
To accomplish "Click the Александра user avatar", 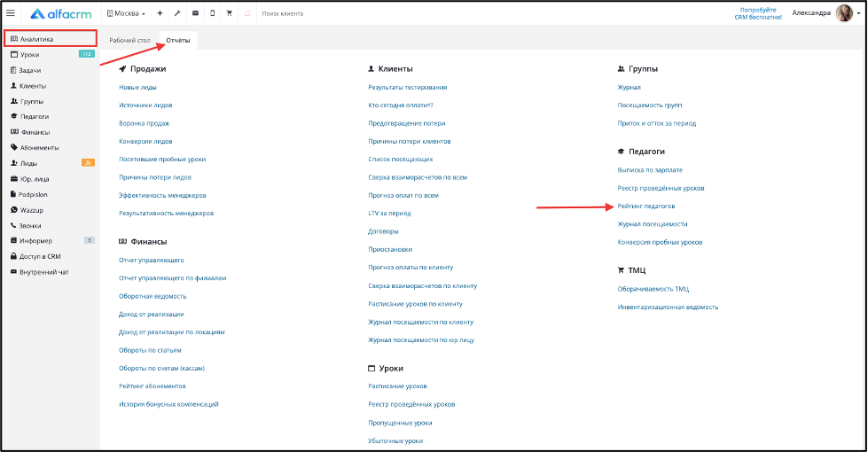I will pos(844,12).
